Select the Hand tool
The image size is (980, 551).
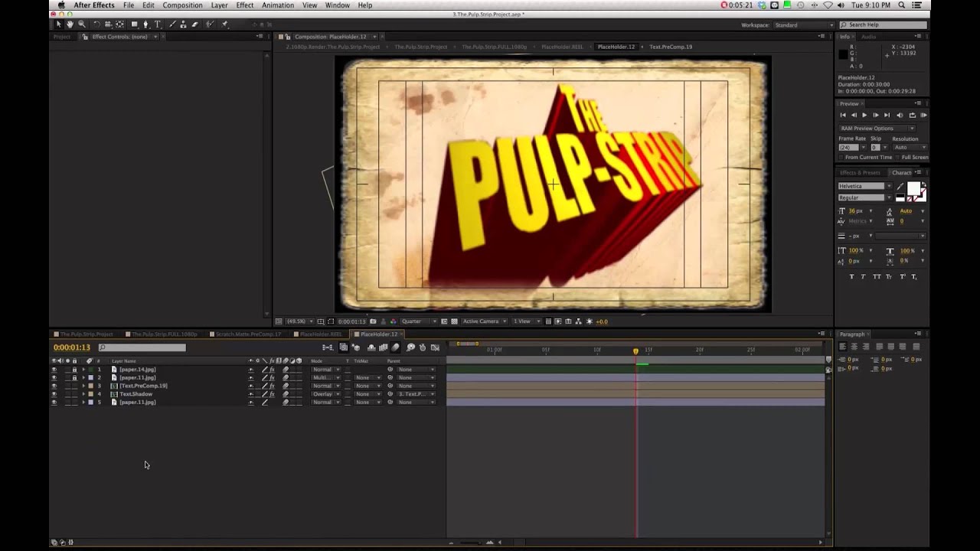pyautogui.click(x=70, y=24)
